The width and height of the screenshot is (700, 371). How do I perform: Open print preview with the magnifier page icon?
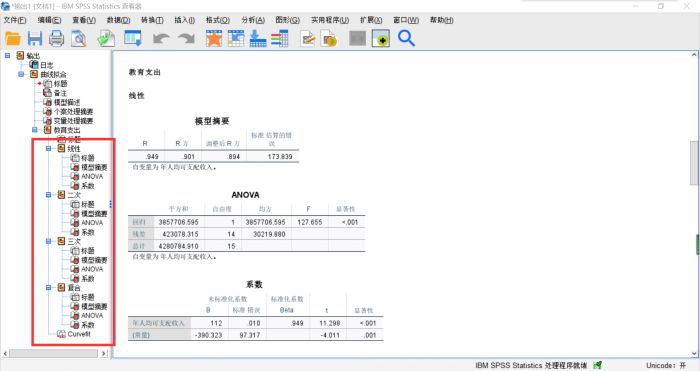click(79, 39)
